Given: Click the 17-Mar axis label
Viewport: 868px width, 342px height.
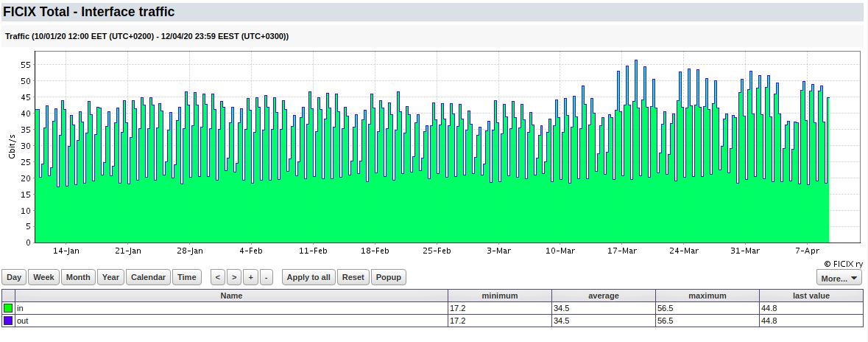Looking at the screenshot, I should (x=621, y=251).
